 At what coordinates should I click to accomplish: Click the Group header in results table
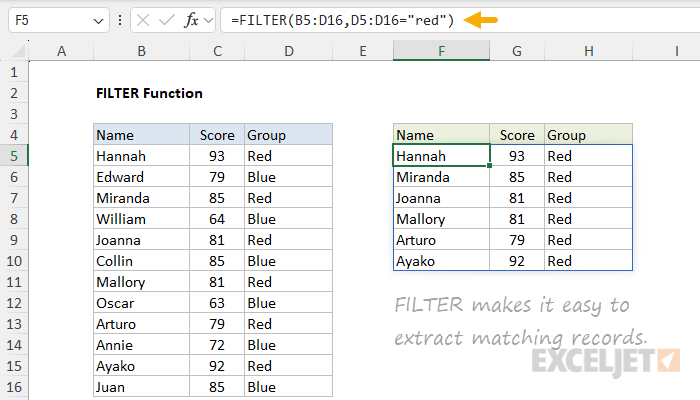588,135
